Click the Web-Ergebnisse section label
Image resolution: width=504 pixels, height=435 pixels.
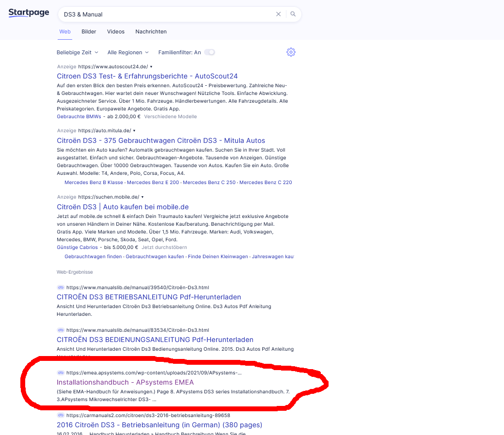click(x=75, y=272)
